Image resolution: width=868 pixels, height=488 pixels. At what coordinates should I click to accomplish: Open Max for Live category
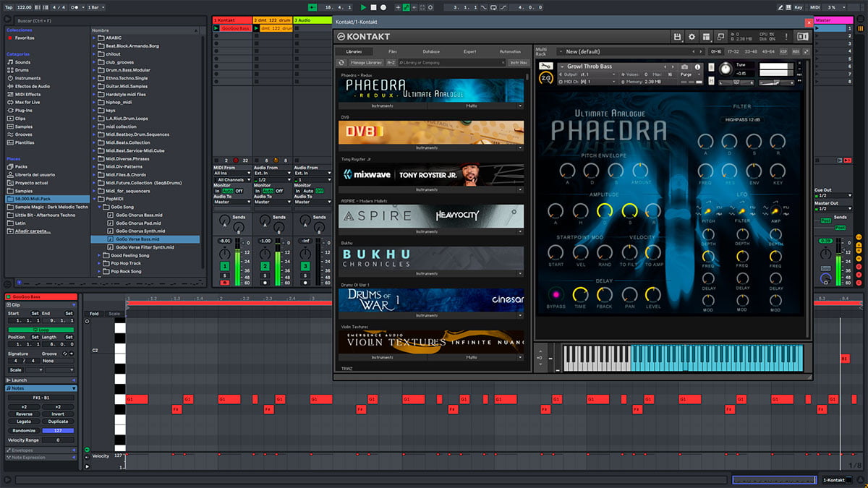click(28, 102)
